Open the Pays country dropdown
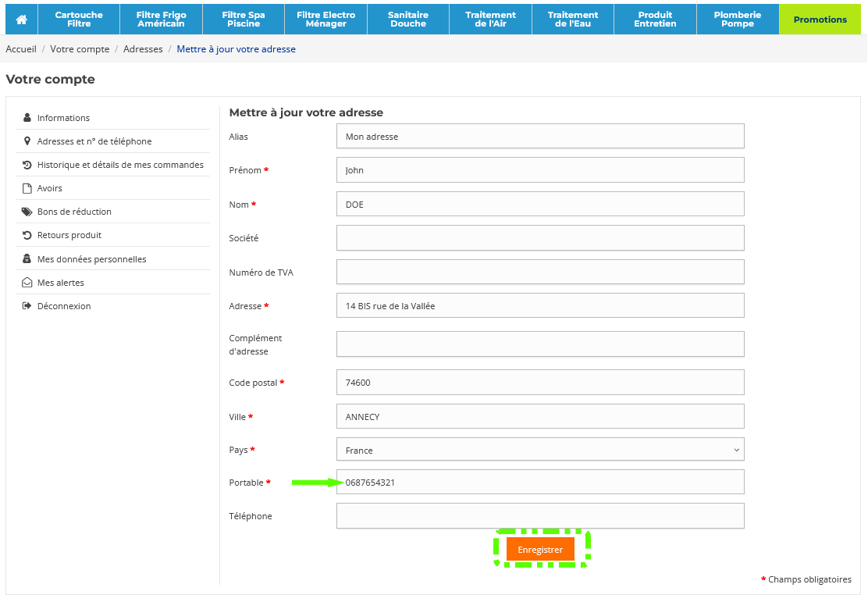Screen dimensions: 868x602 coord(540,450)
